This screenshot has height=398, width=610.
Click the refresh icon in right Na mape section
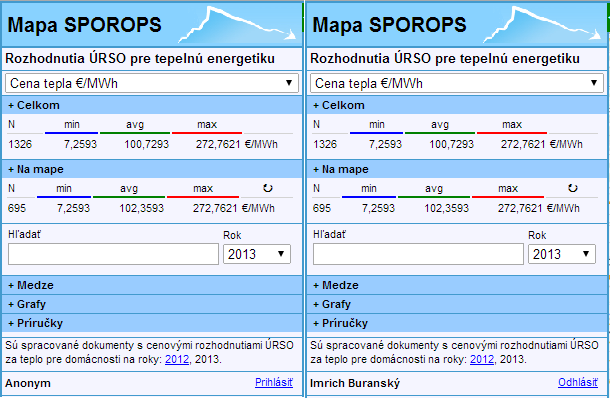click(573, 188)
